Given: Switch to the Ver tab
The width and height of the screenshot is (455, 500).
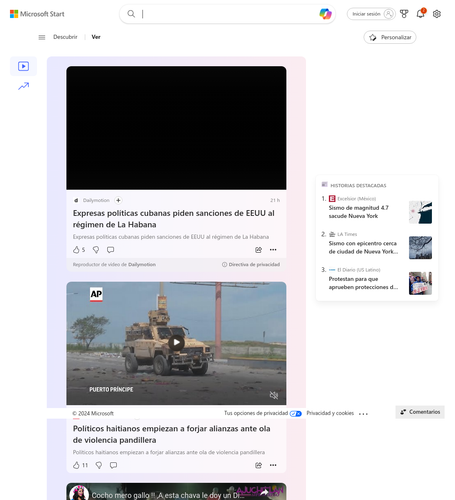Looking at the screenshot, I should pyautogui.click(x=96, y=37).
